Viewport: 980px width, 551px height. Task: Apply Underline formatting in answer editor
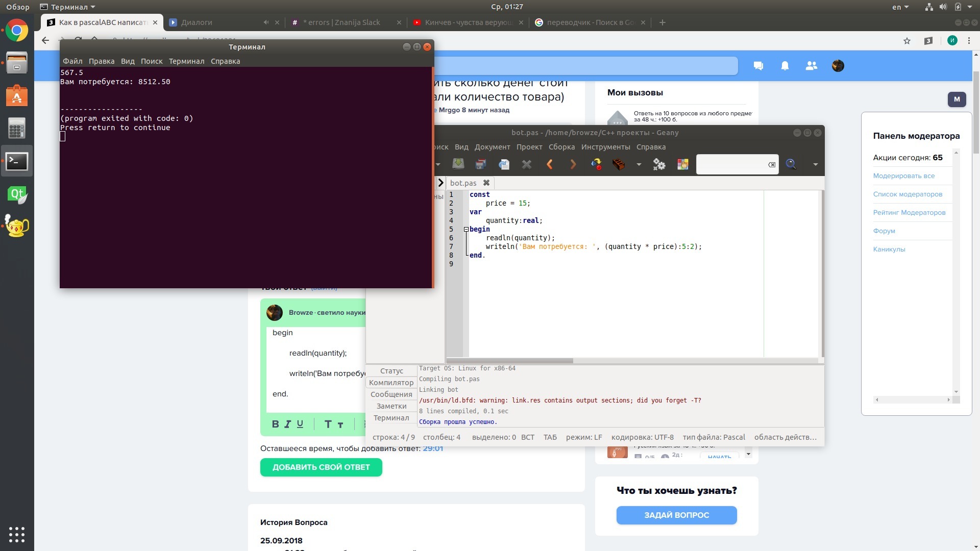tap(300, 424)
